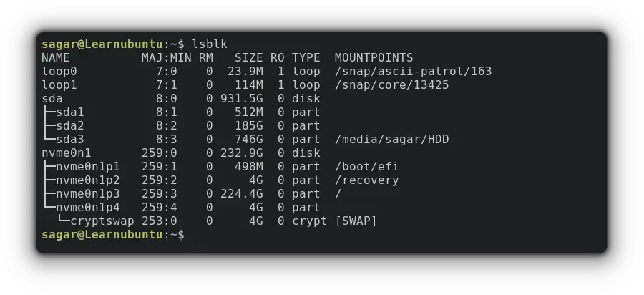Viewport: 644px width, 295px height.
Task: Click the sda disk entry
Action: tap(52, 99)
